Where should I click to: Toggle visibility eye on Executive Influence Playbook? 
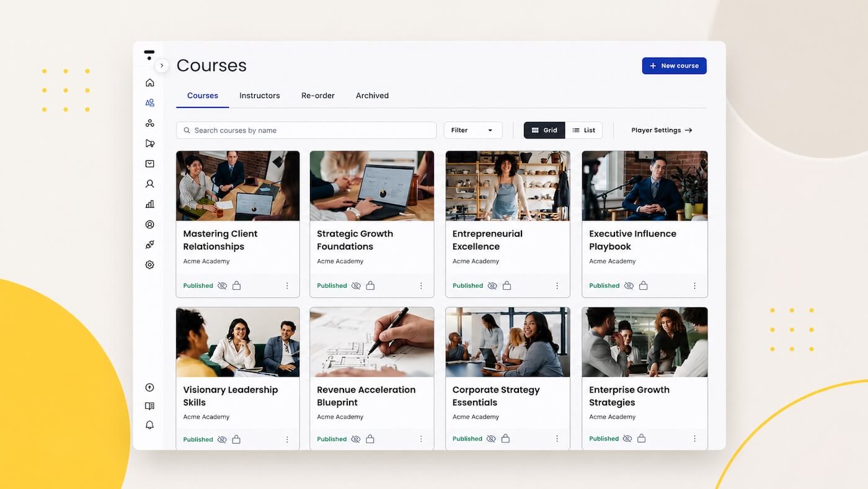click(x=629, y=286)
